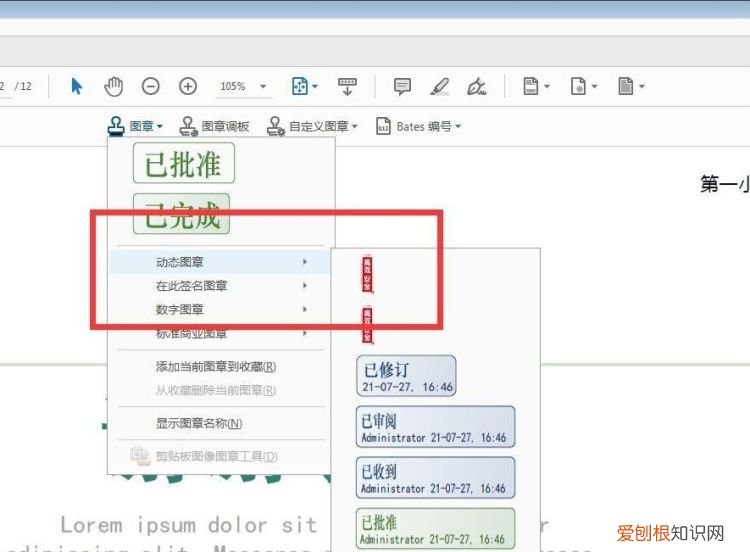Click the second document page icon
Image resolution: width=750 pixels, height=552 pixels.
pos(578,87)
